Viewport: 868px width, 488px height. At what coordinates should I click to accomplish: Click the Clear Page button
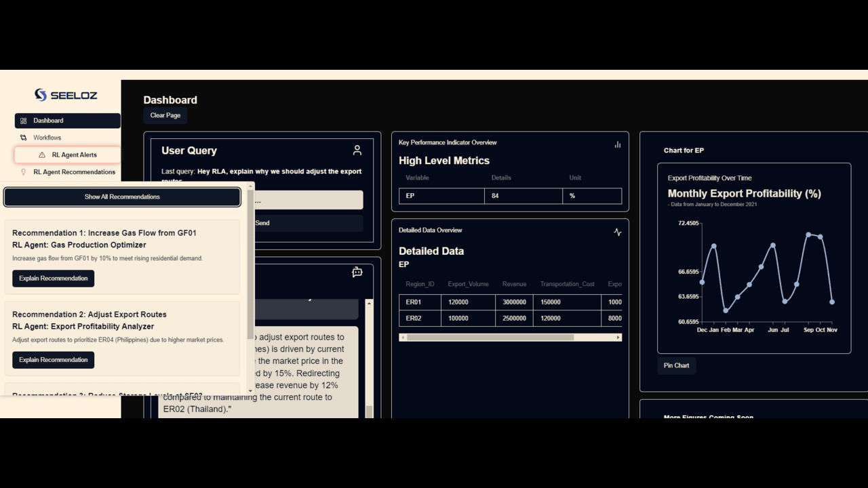click(165, 115)
